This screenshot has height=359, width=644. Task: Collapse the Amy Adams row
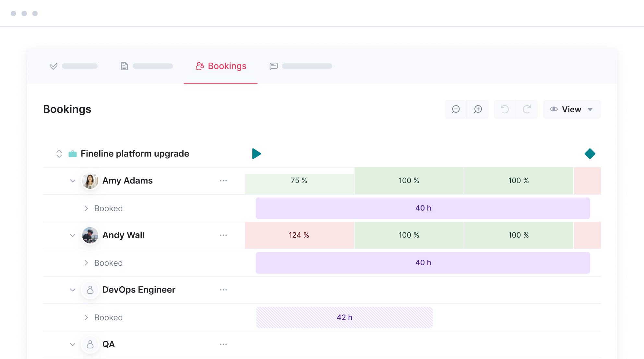(x=73, y=181)
